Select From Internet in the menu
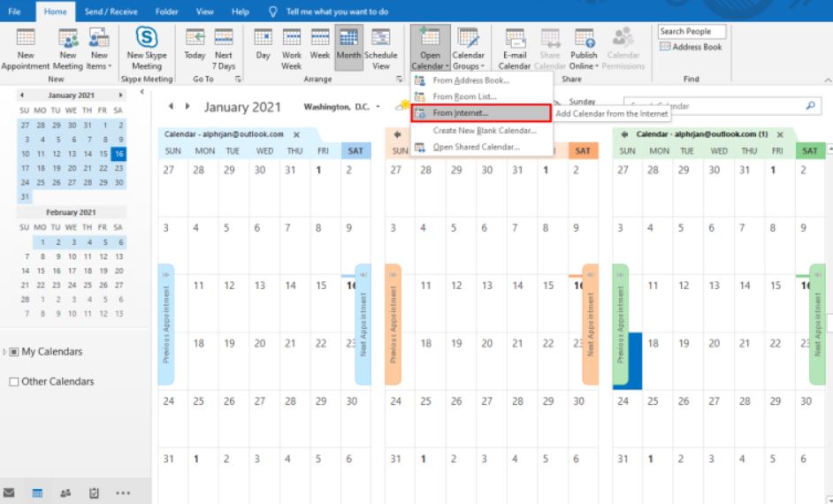This screenshot has width=833, height=504. (x=460, y=113)
